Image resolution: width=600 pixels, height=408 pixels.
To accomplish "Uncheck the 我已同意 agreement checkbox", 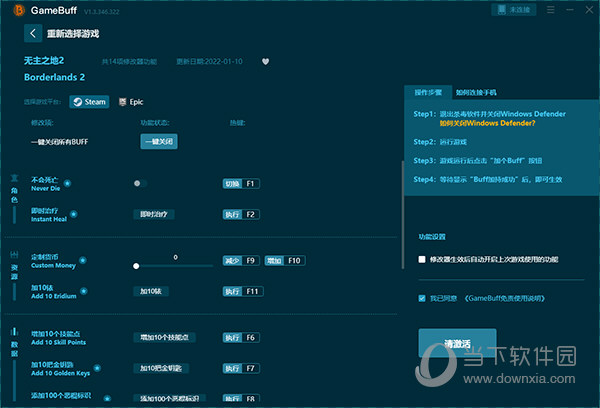I will pos(423,297).
